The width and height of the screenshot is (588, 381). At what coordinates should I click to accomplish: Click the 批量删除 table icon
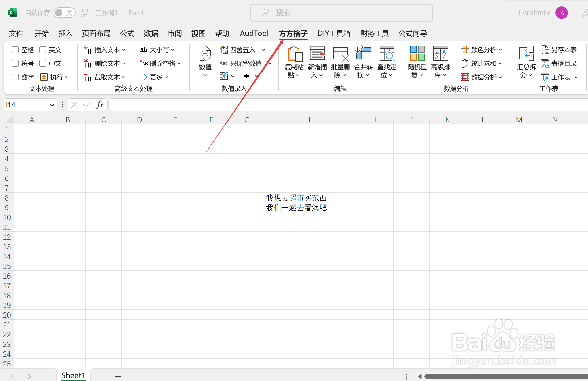click(340, 54)
